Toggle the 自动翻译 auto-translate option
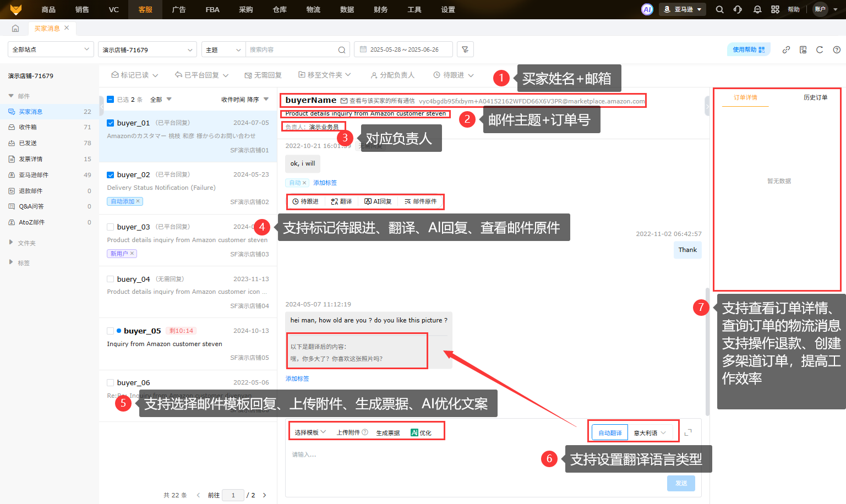This screenshot has width=846, height=504. tap(610, 433)
